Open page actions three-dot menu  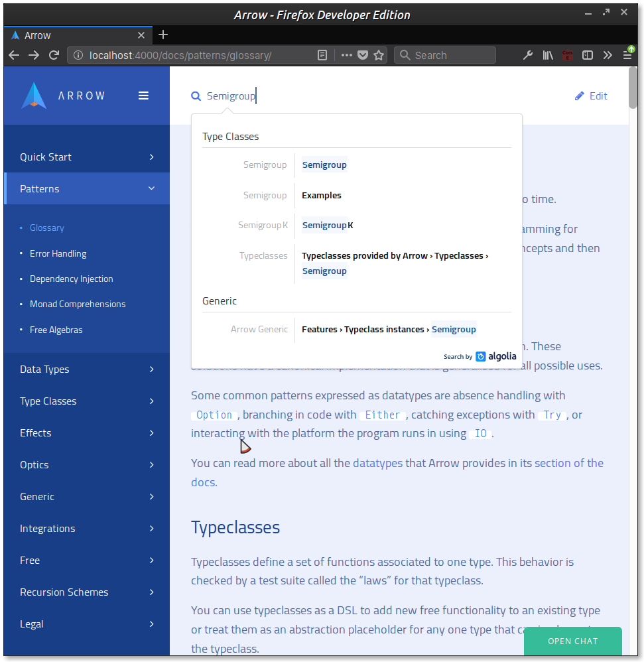tap(346, 55)
